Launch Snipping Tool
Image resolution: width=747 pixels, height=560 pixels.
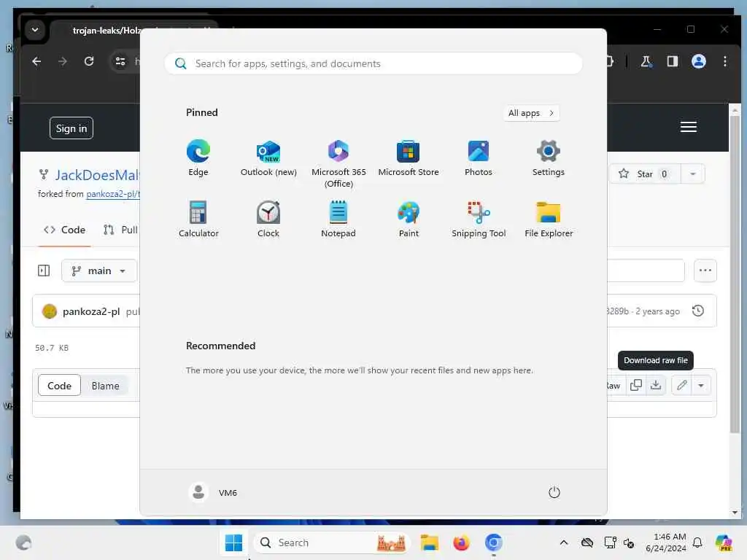pos(479,219)
